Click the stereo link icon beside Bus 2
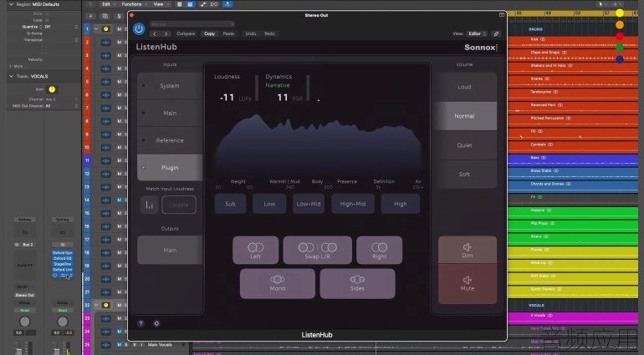644x355 pixels. (x=17, y=245)
